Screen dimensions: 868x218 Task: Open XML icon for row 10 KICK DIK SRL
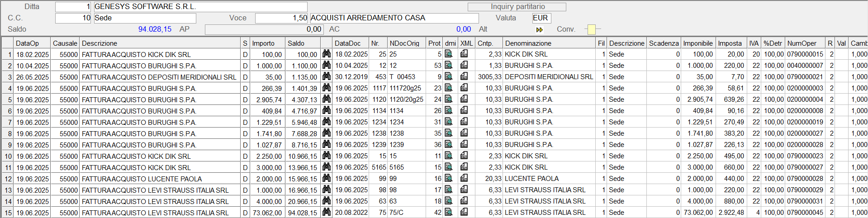pyautogui.click(x=464, y=156)
